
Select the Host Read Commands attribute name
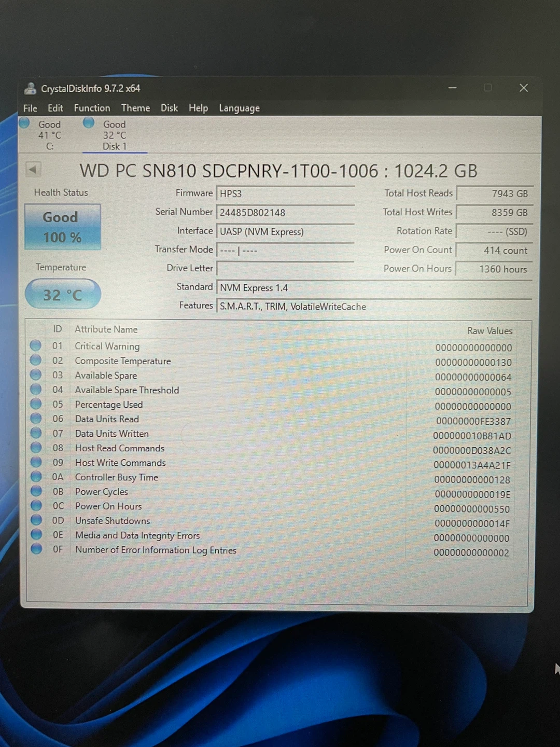click(x=120, y=448)
